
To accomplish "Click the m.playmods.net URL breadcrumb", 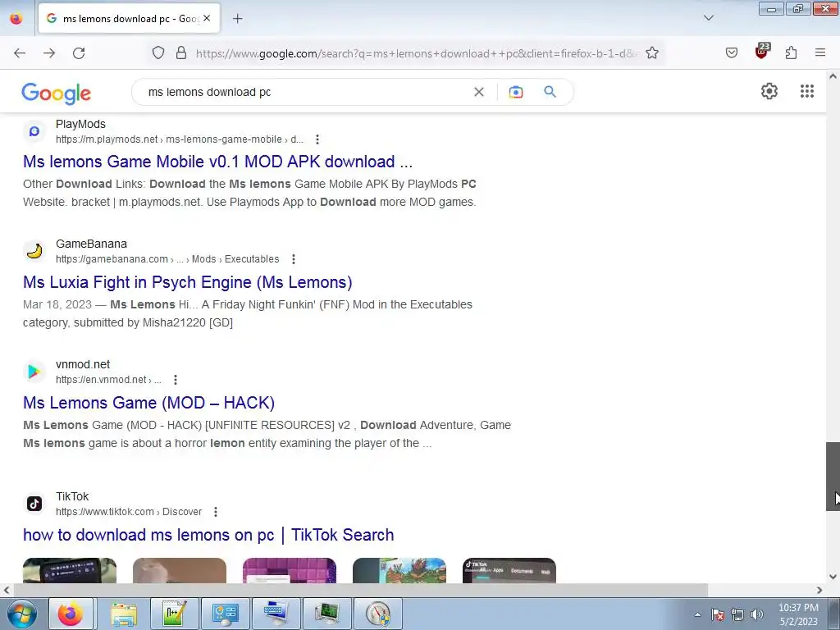I will tap(180, 139).
